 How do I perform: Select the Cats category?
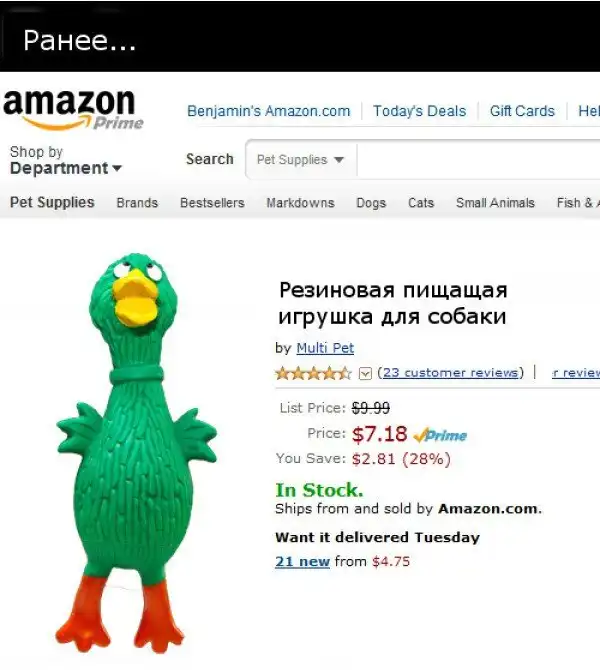pos(421,203)
